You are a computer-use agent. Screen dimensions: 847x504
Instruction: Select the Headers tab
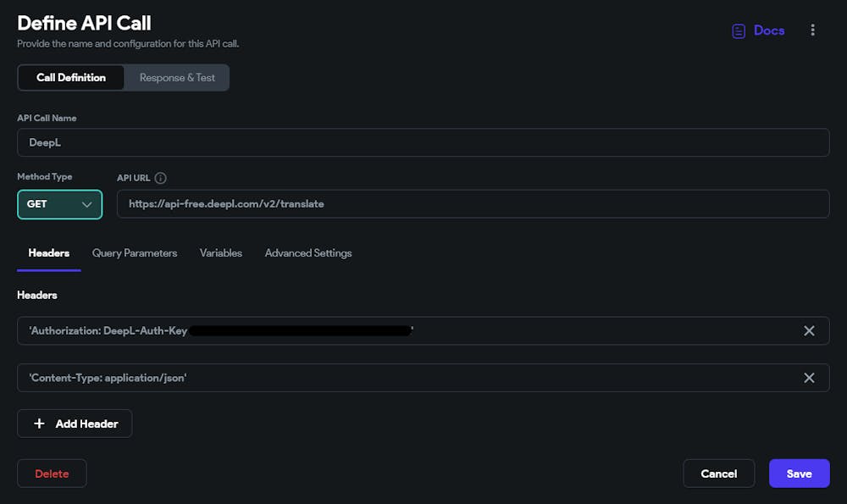coord(49,253)
